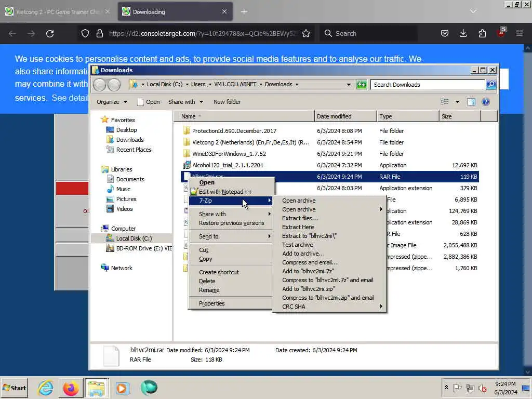Expand the Downloads breadcrumb arrow

(x=297, y=85)
